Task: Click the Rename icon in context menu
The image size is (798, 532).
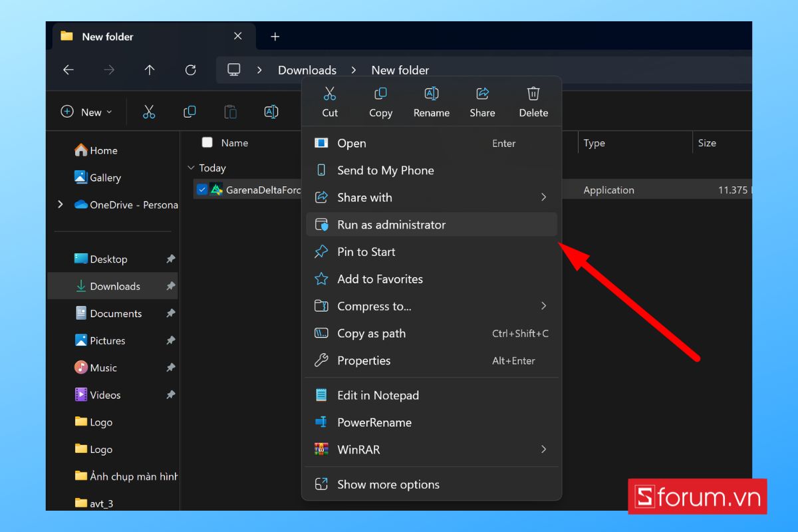Action: tap(432, 93)
